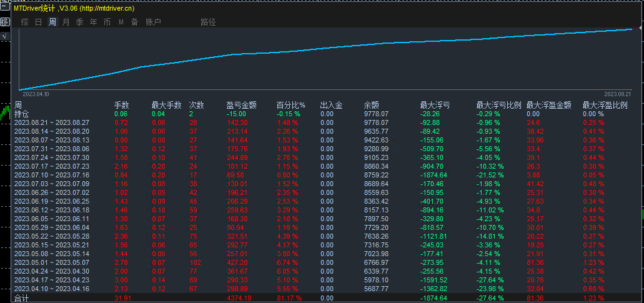Select the 周 weekly tab

(52, 22)
